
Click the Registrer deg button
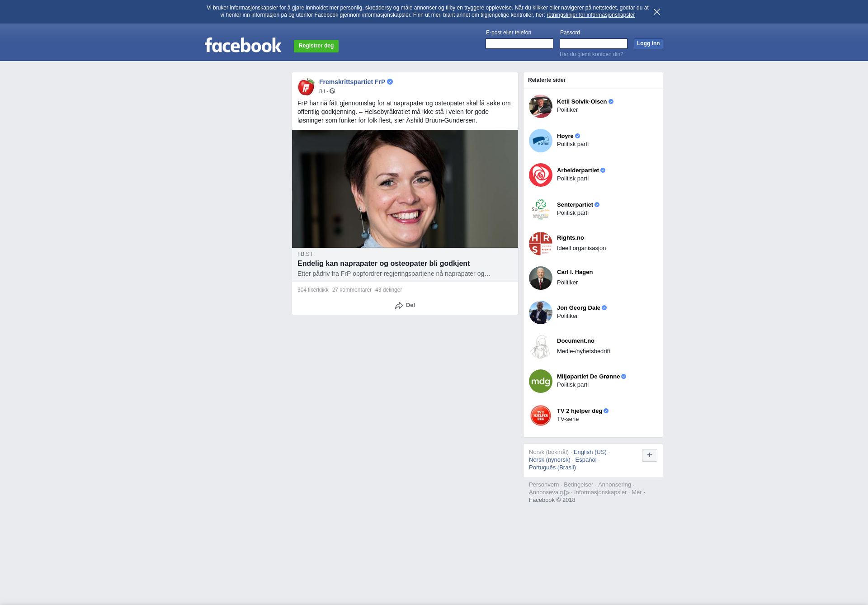point(316,46)
